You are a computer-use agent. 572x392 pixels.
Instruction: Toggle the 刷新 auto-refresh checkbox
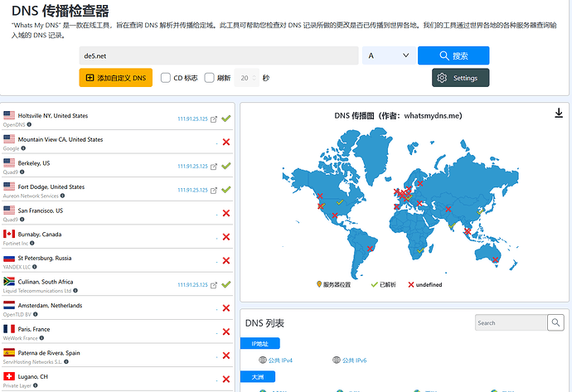pyautogui.click(x=209, y=78)
